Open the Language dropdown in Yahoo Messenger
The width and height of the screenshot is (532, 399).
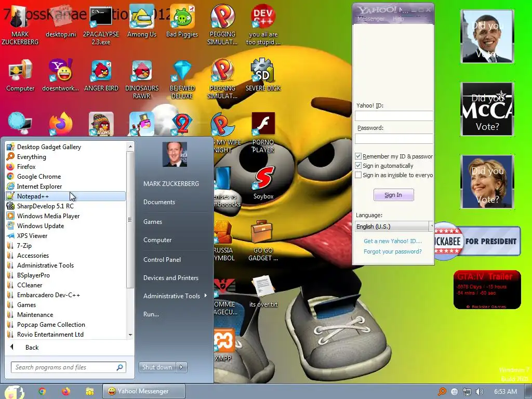pos(394,227)
